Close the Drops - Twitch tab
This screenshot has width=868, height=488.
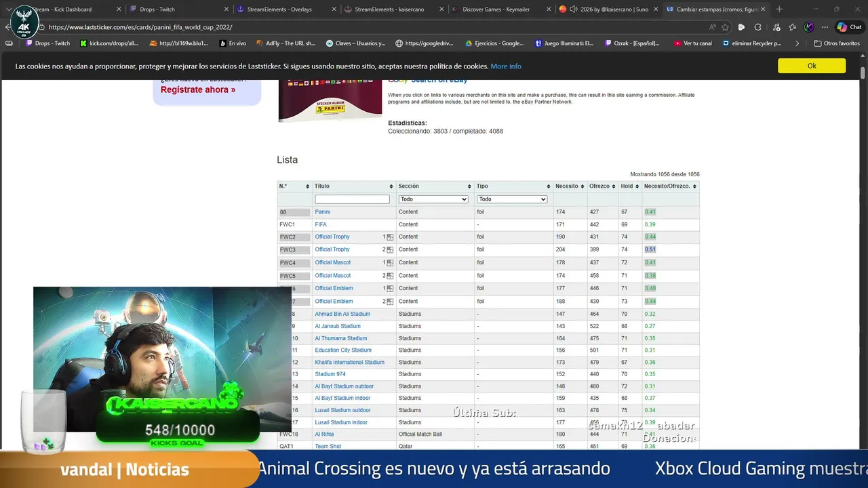(226, 9)
